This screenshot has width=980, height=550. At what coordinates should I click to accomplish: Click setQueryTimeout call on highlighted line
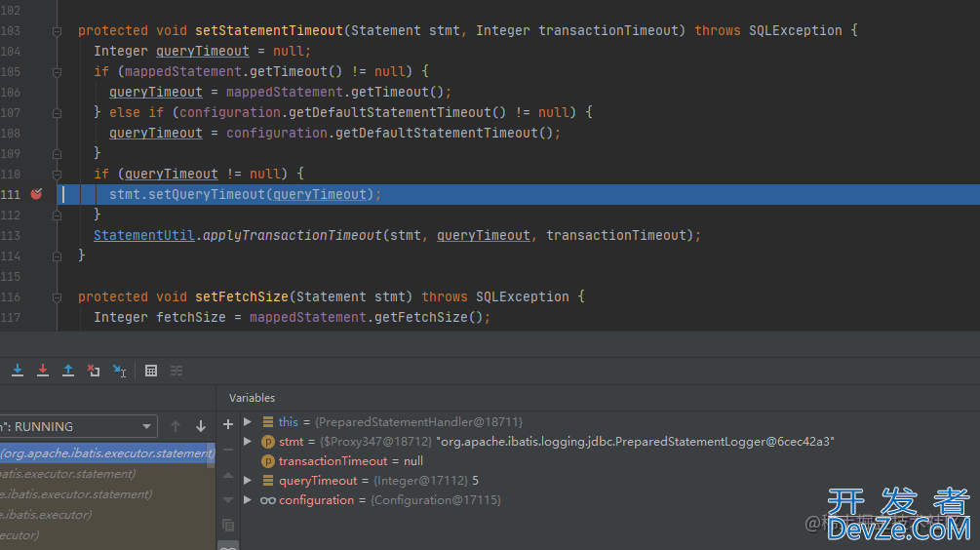[x=207, y=194]
